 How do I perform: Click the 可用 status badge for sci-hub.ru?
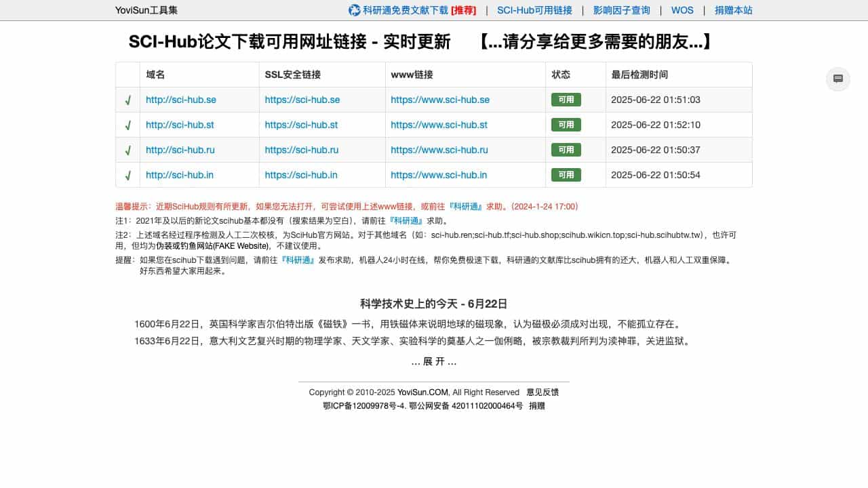[x=566, y=150]
